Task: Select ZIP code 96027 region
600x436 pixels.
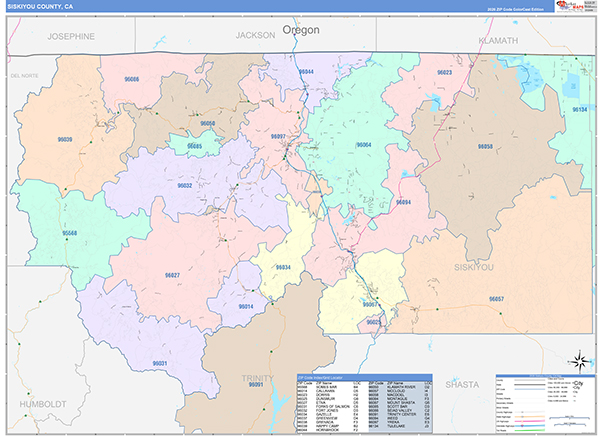Action: (171, 275)
